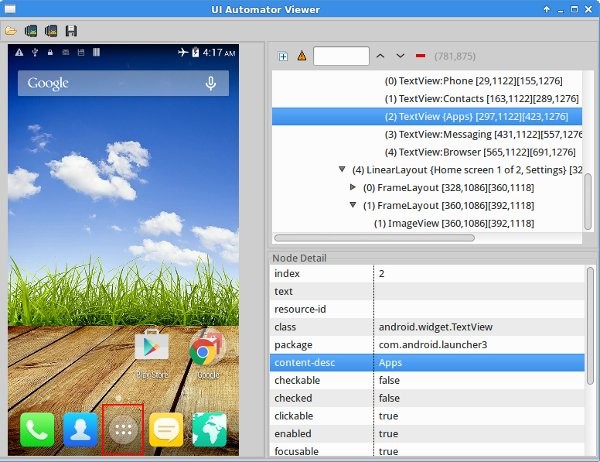The width and height of the screenshot is (600, 462).
Task: Select the ImageView tree node
Action: tap(454, 223)
